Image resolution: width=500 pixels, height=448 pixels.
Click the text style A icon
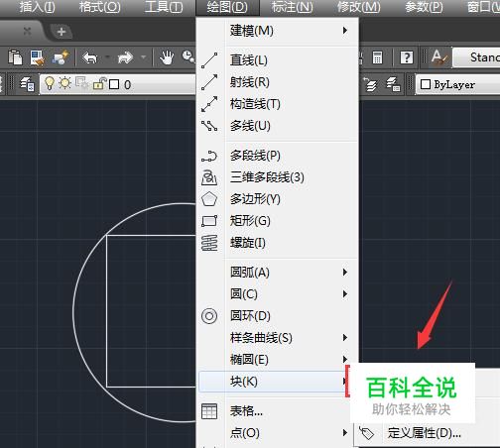coord(439,57)
